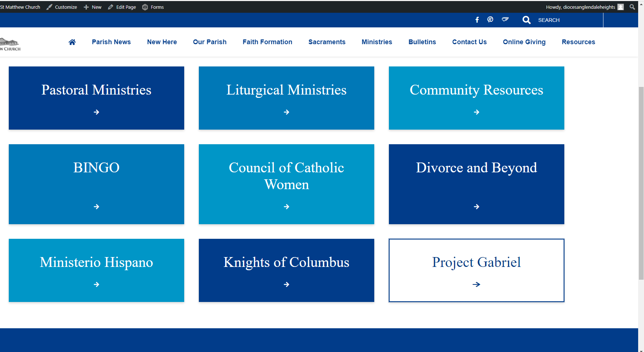Click Edit Page in admin bar
The width and height of the screenshot is (644, 352).
click(122, 7)
